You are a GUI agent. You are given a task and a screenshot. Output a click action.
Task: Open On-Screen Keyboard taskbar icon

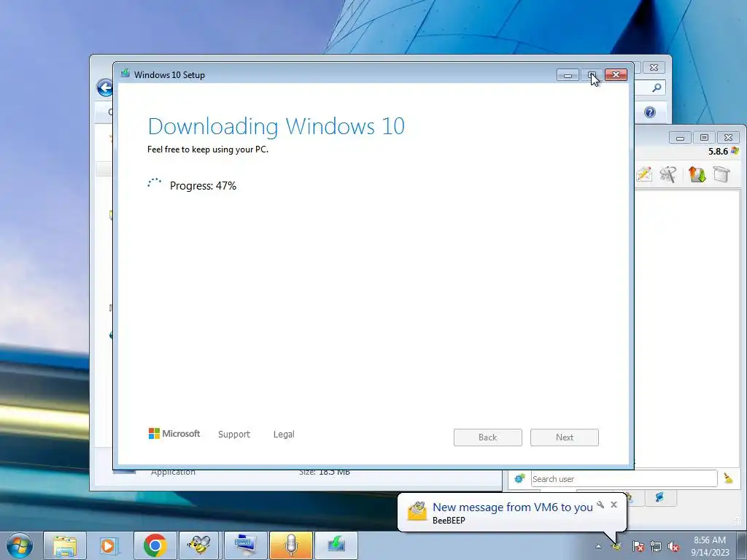point(245,545)
